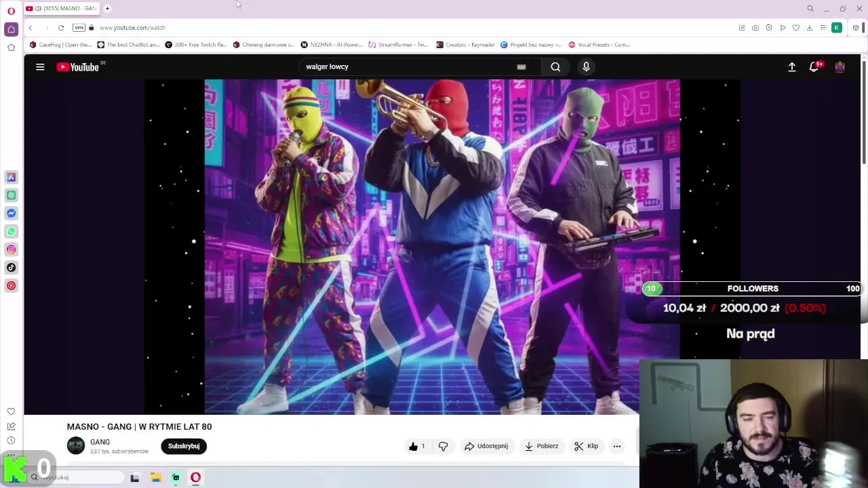Open Vocal Presets bookmark
Viewport: 868px width, 488px height.
point(599,45)
